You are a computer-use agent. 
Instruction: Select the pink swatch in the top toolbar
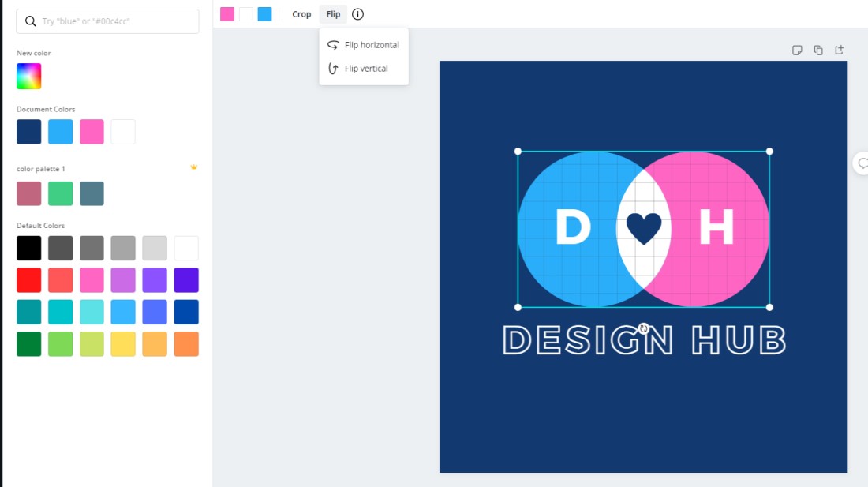[x=227, y=14]
